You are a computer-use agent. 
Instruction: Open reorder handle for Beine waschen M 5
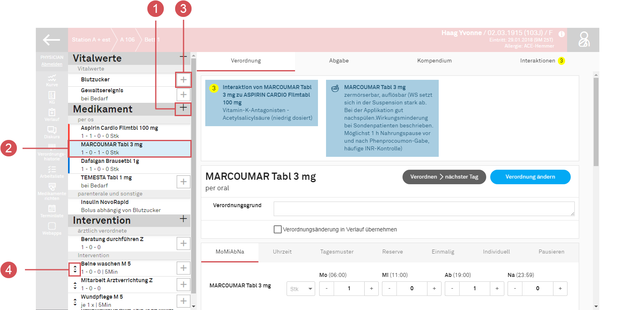tap(75, 269)
